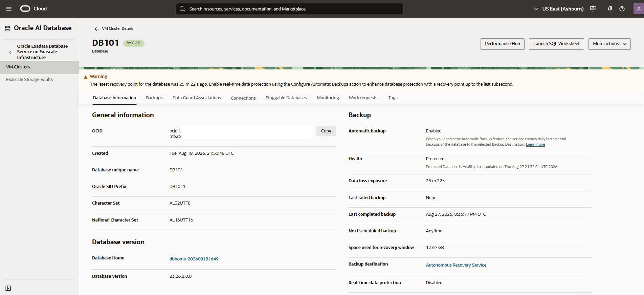Open the user profile avatar
The height and width of the screenshot is (295, 644).
point(638,9)
